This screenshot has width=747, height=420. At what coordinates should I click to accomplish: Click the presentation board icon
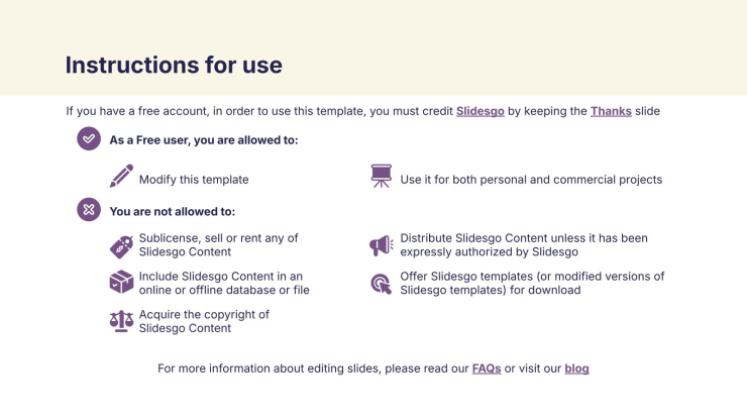click(381, 177)
